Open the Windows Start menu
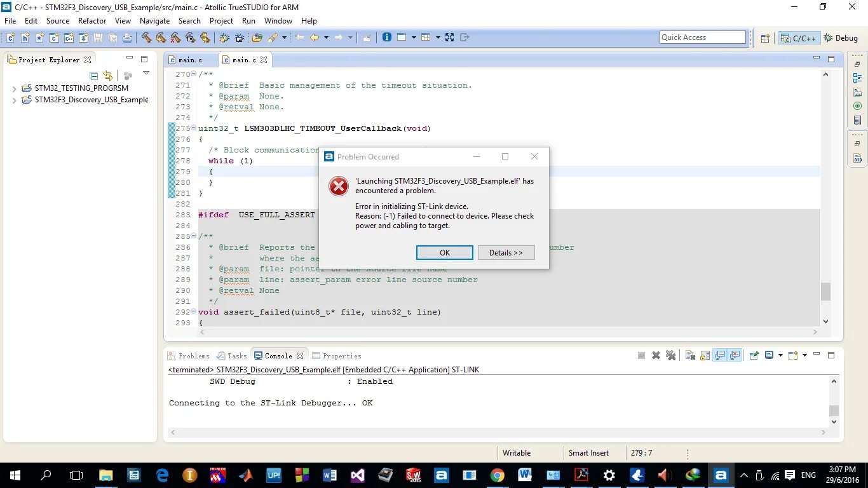Image resolution: width=868 pixels, height=488 pixels. [15, 475]
